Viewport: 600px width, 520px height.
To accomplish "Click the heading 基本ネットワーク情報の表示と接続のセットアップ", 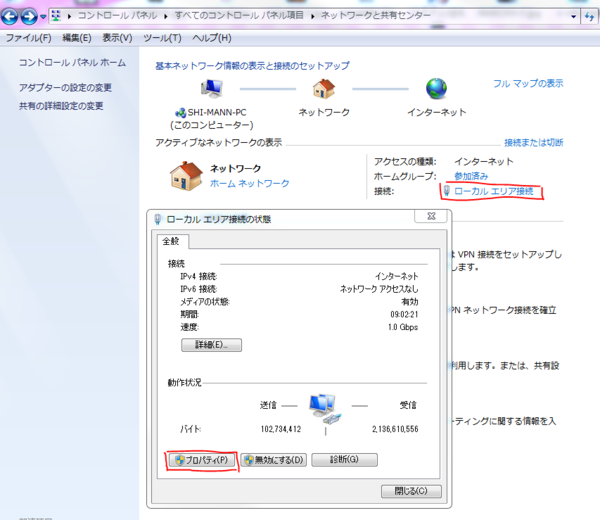I will pos(252,66).
